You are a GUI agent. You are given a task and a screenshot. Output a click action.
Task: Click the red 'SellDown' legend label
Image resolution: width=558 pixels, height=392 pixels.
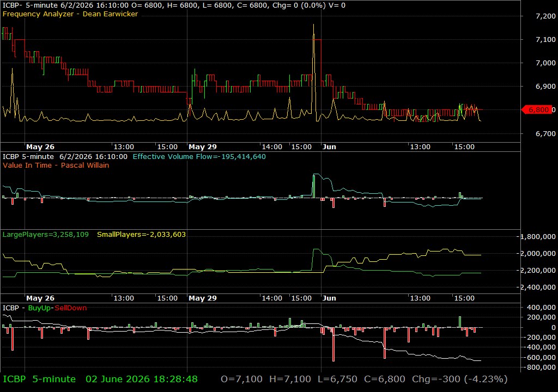[x=70, y=308]
